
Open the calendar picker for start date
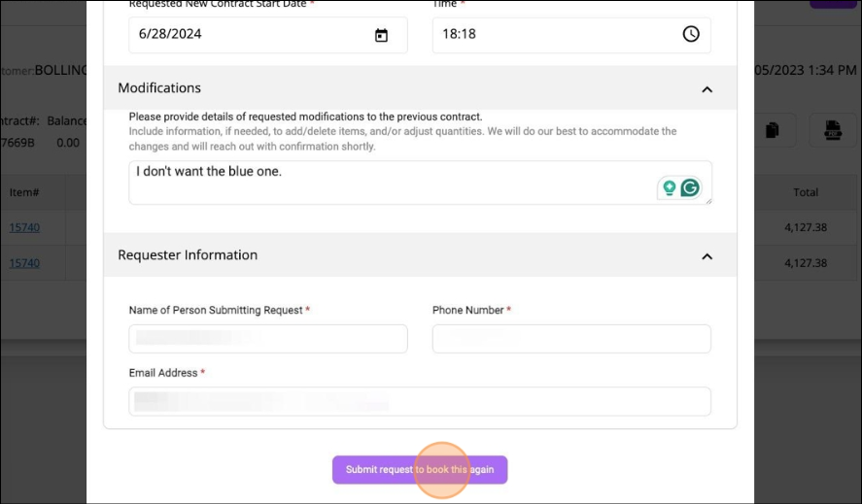[381, 35]
